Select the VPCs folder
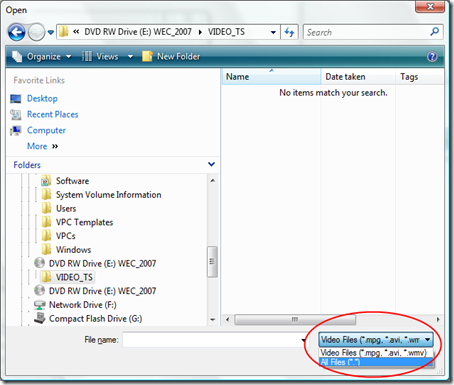The image size is (454, 385). (66, 236)
